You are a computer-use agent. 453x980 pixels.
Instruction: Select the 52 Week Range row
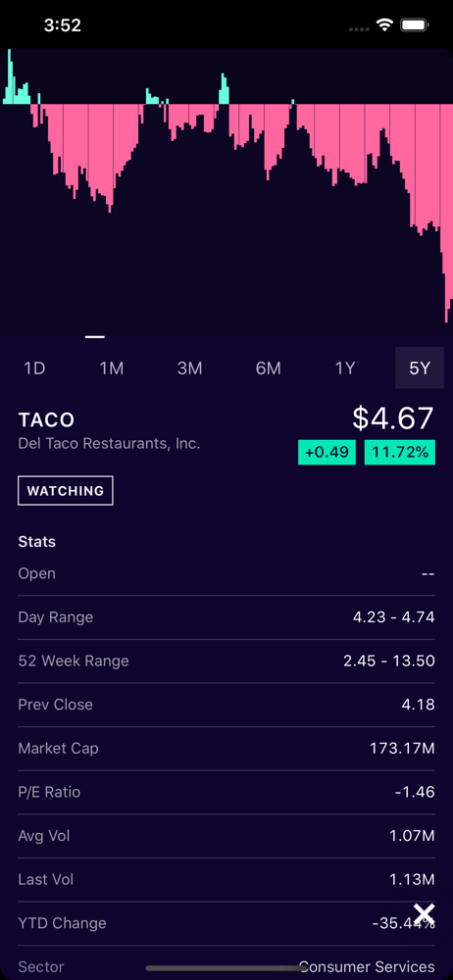point(226,661)
